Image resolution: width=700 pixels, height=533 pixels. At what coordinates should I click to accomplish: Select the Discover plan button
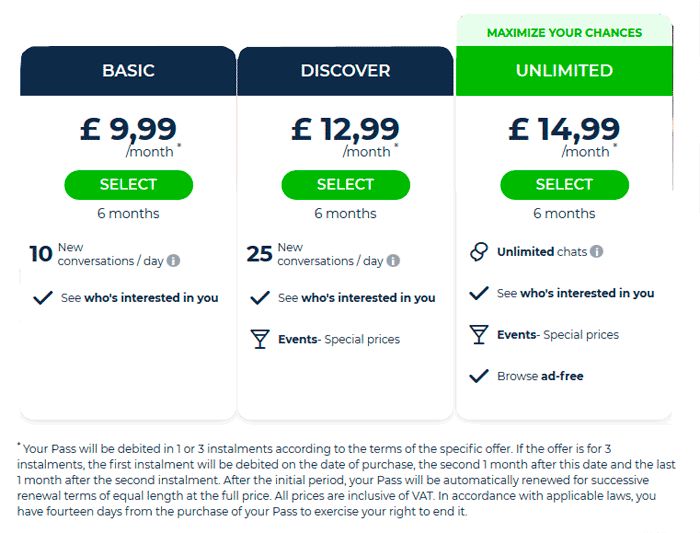point(346,184)
